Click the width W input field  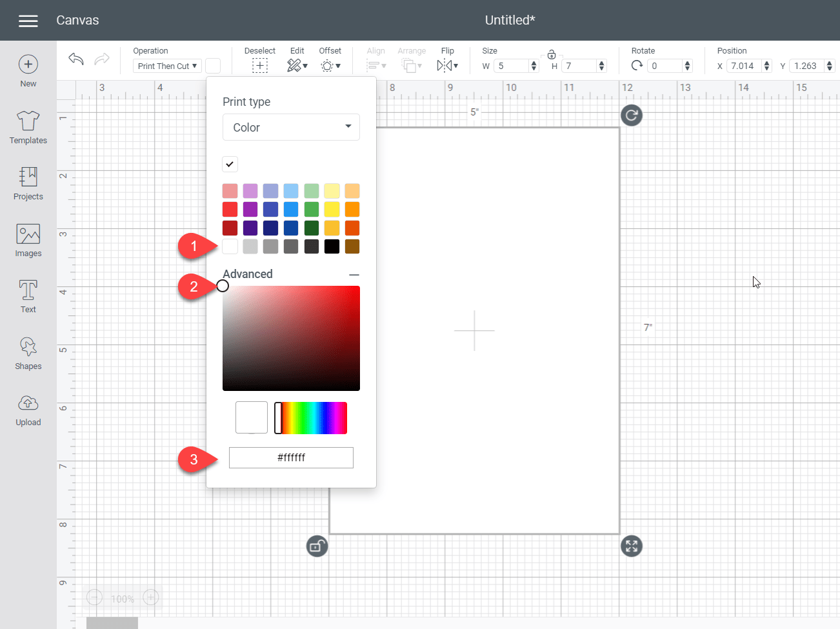(512, 66)
